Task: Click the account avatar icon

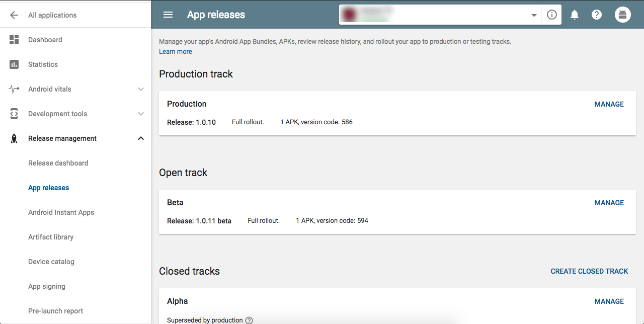Action: click(622, 15)
